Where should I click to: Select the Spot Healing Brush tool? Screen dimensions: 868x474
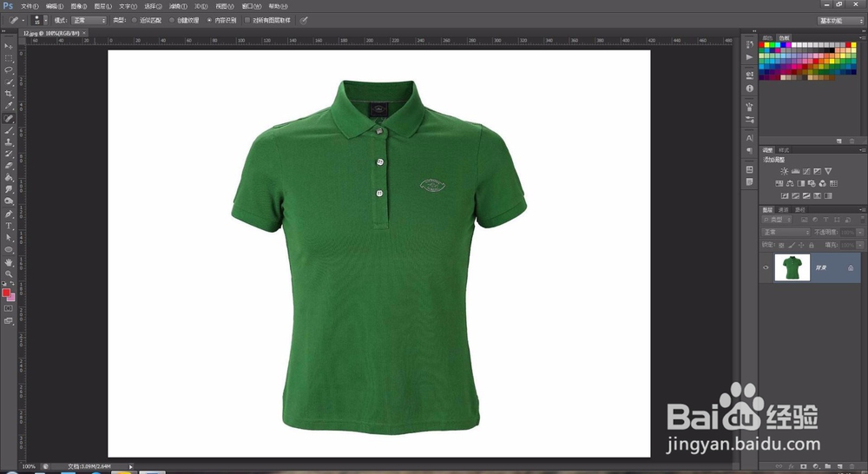pyautogui.click(x=9, y=118)
